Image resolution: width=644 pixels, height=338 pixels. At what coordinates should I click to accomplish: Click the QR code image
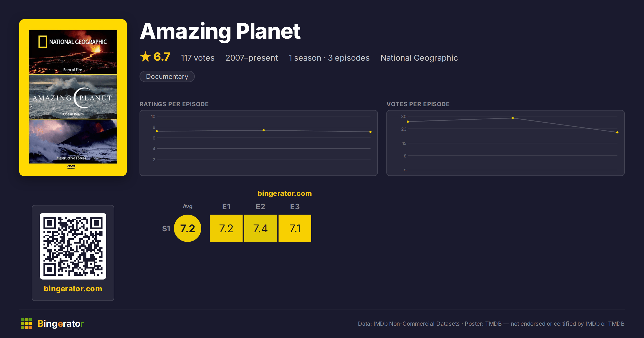coord(73,246)
